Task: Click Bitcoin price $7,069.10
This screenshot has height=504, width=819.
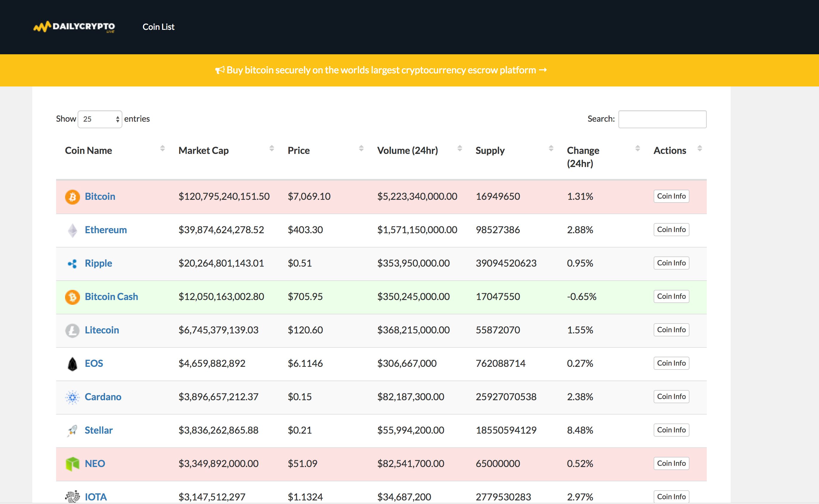Action: (309, 196)
